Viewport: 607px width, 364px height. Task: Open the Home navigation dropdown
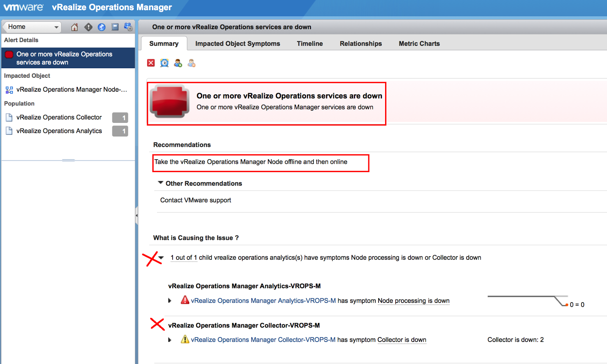pyautogui.click(x=56, y=27)
